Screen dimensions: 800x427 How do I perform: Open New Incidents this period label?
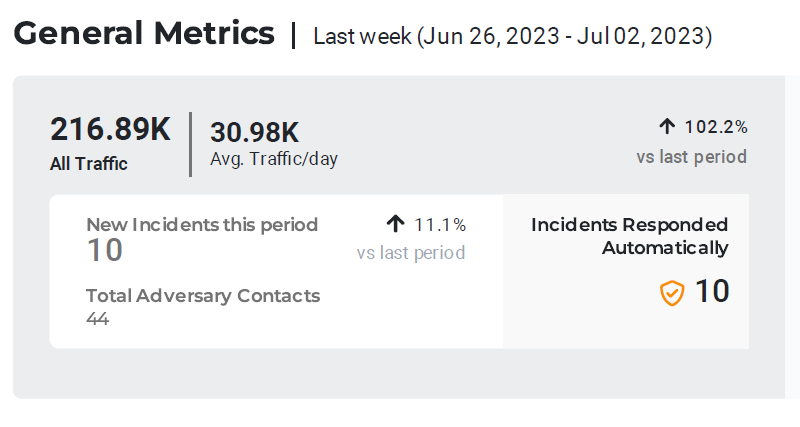pos(202,224)
